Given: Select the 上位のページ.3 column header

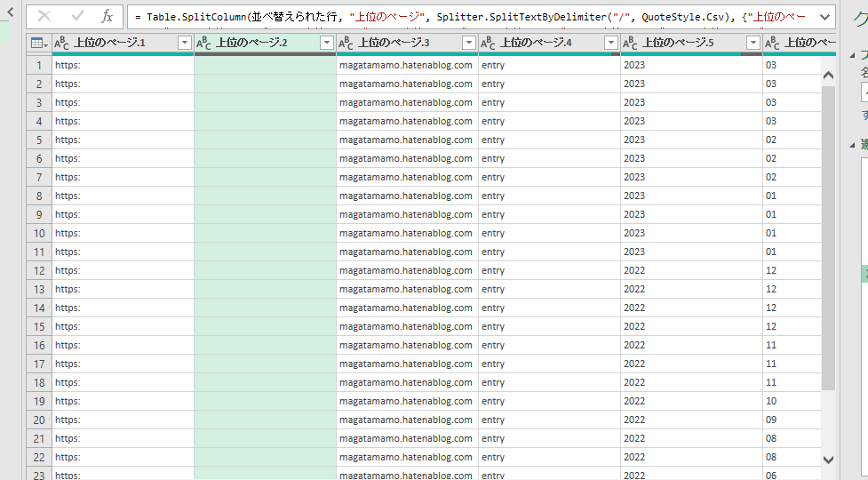Looking at the screenshot, I should (x=407, y=43).
